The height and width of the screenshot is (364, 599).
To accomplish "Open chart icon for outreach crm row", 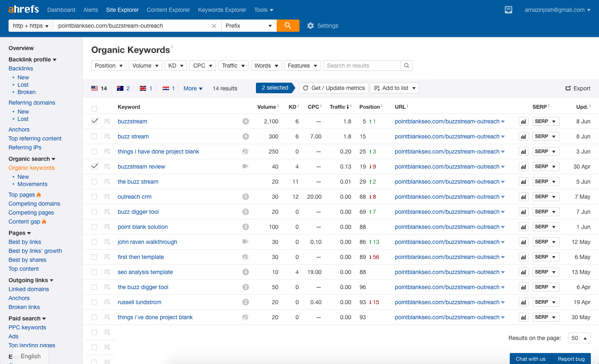I will click(x=524, y=197).
